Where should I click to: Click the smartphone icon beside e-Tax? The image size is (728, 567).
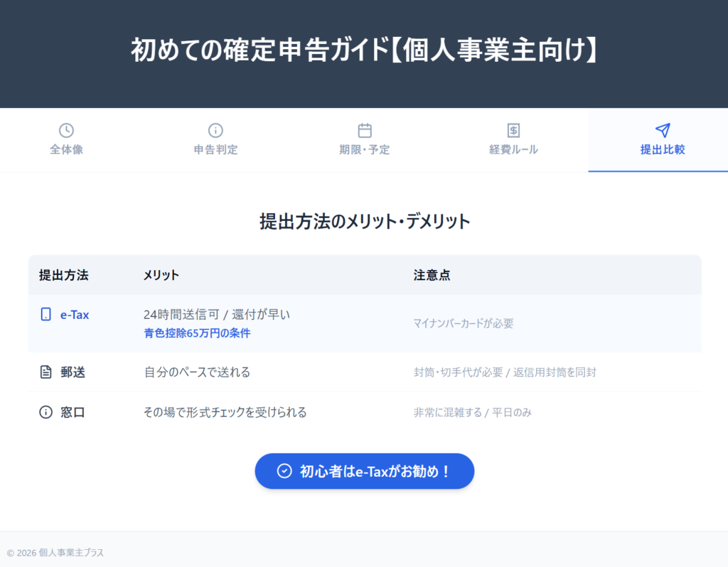tap(45, 314)
